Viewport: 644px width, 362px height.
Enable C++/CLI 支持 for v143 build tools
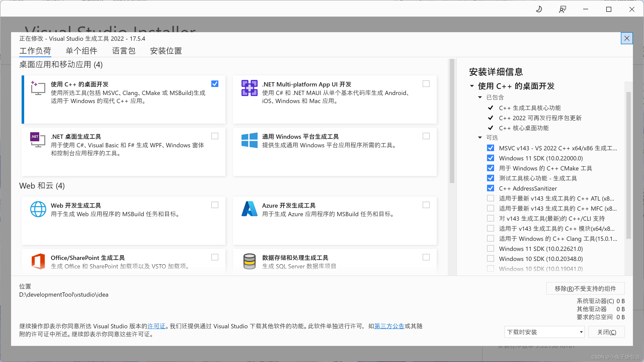(491, 218)
